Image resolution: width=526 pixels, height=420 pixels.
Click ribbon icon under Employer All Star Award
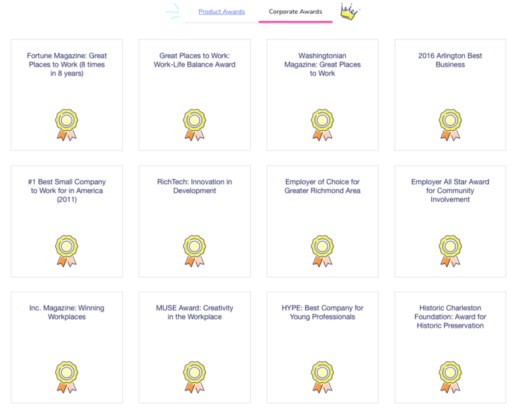(450, 251)
